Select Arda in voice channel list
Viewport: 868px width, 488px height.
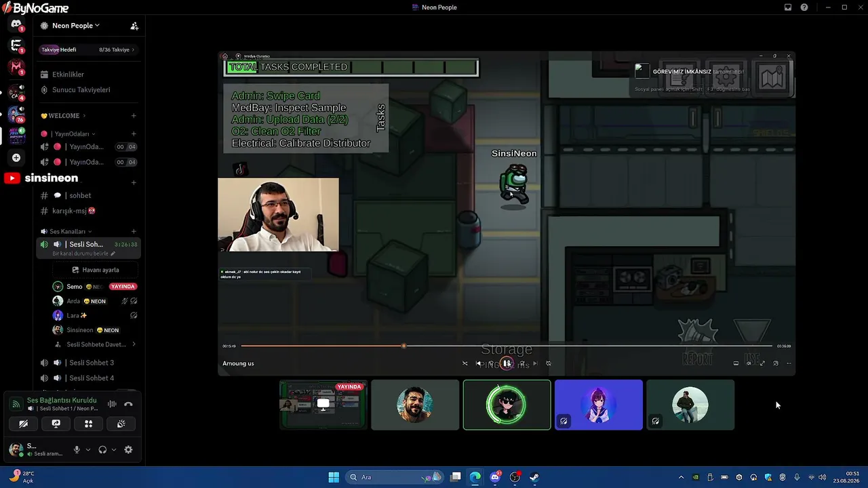click(95, 301)
